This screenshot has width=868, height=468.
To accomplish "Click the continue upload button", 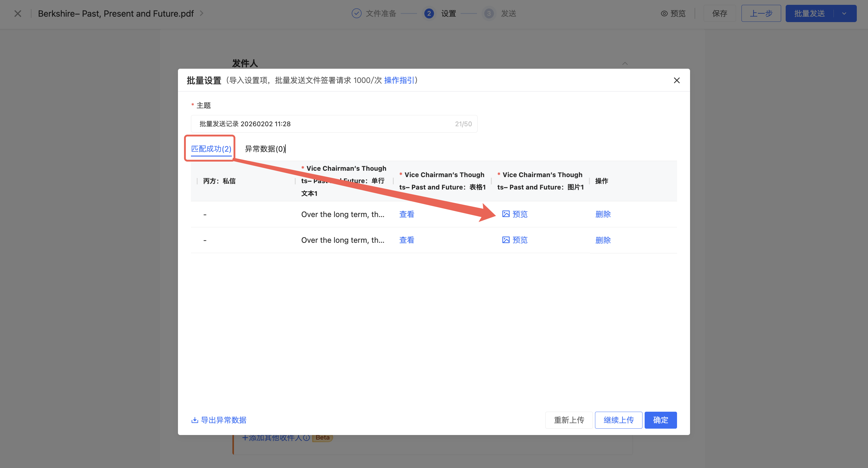I will 618,420.
